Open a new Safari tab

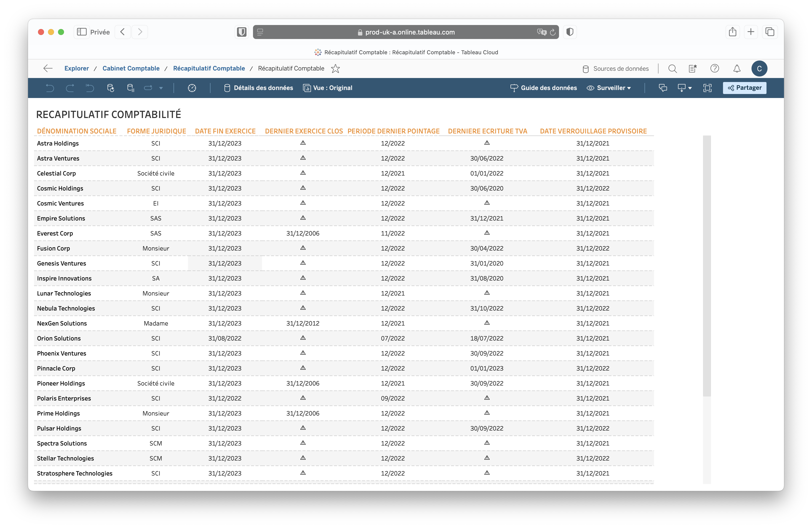click(x=750, y=32)
